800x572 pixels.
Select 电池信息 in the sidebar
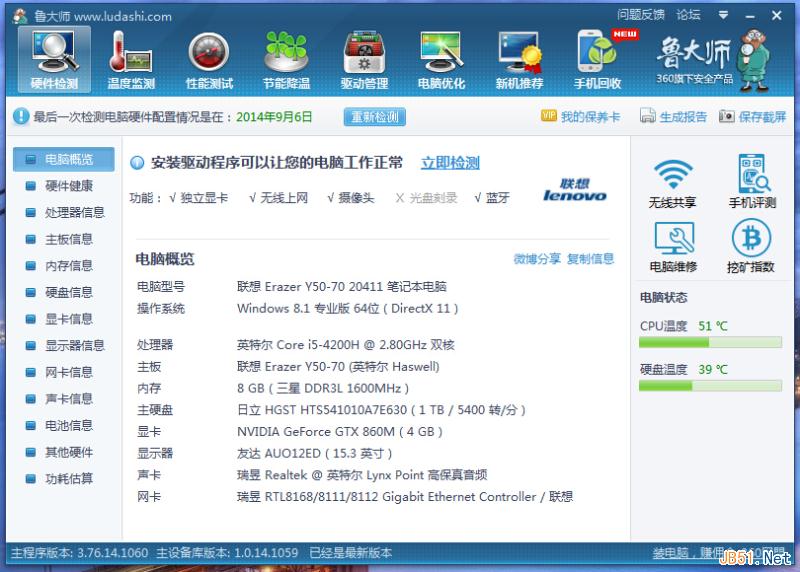click(63, 425)
